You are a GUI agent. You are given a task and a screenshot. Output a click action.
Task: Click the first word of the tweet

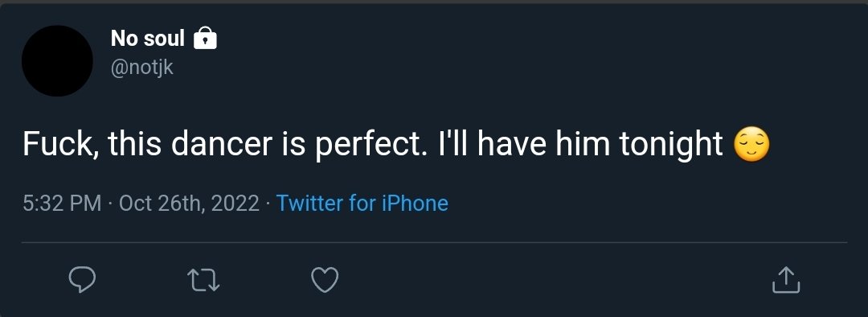pyautogui.click(x=61, y=145)
